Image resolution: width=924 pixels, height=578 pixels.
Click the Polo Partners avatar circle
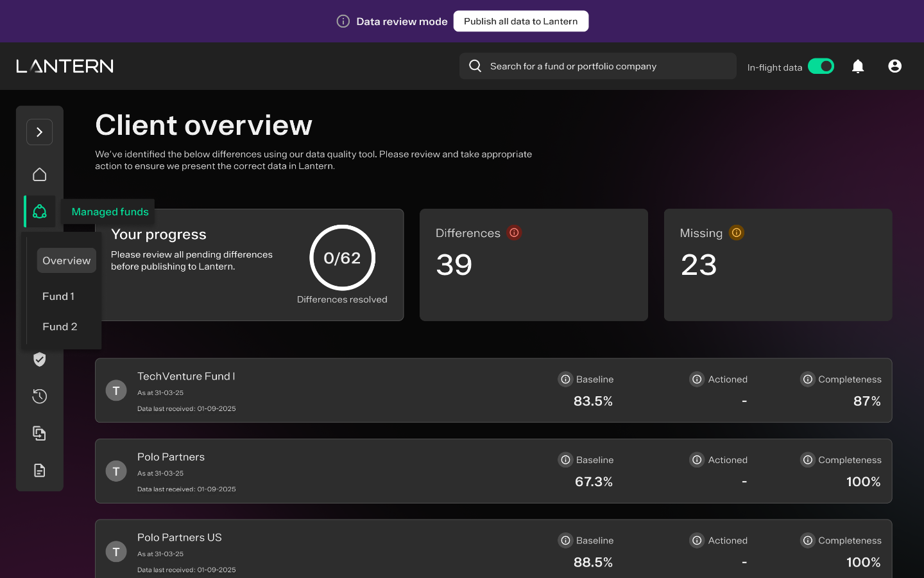coord(116,471)
